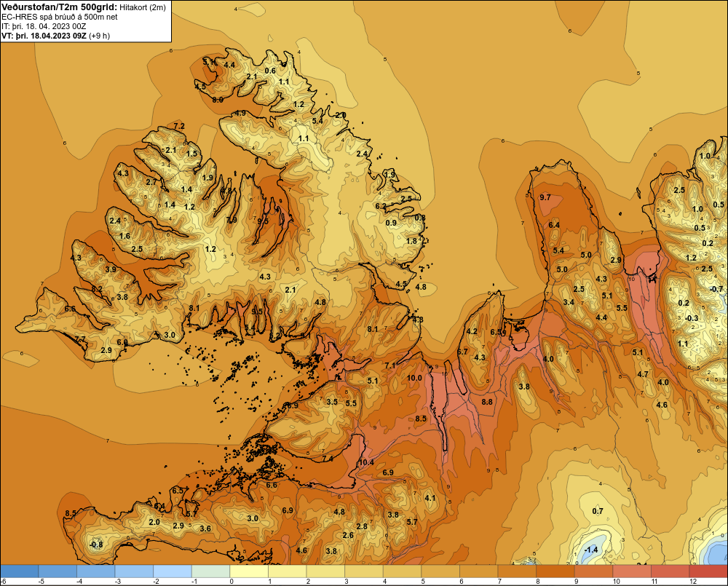Click the 2.7 temperature value
Image resolution: width=728 pixels, height=586 pixels.
[x=152, y=183]
